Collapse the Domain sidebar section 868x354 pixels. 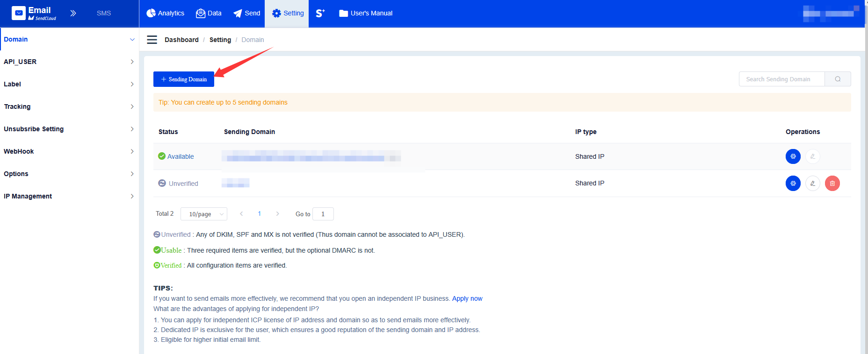tap(69, 39)
